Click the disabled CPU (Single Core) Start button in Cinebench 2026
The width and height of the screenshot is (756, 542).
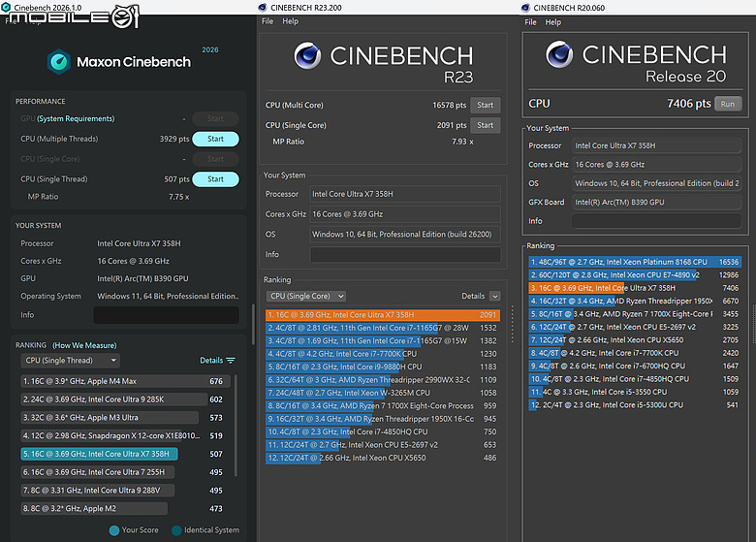(215, 159)
